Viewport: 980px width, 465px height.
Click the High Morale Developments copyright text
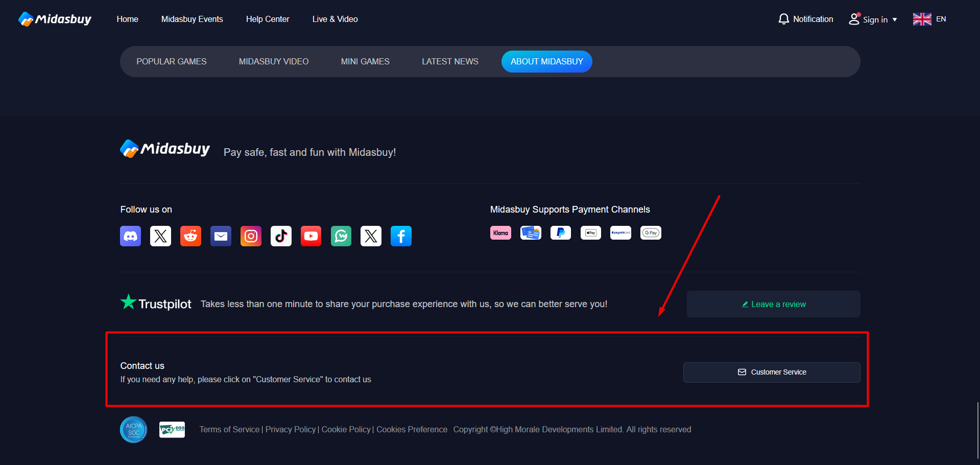[572, 430]
